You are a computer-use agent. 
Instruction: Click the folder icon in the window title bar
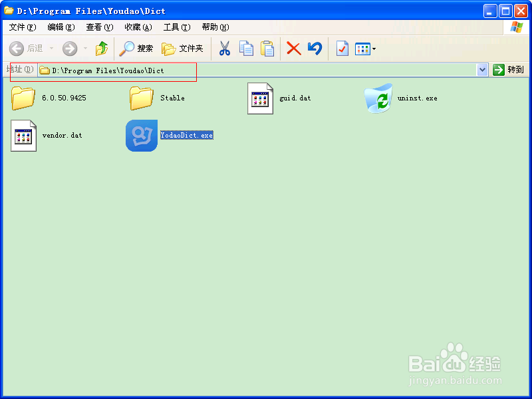[x=9, y=11]
